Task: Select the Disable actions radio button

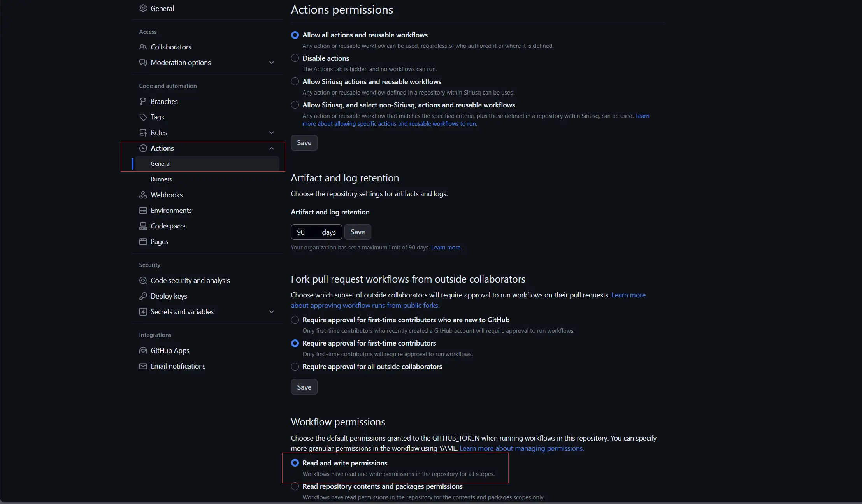Action: click(295, 58)
